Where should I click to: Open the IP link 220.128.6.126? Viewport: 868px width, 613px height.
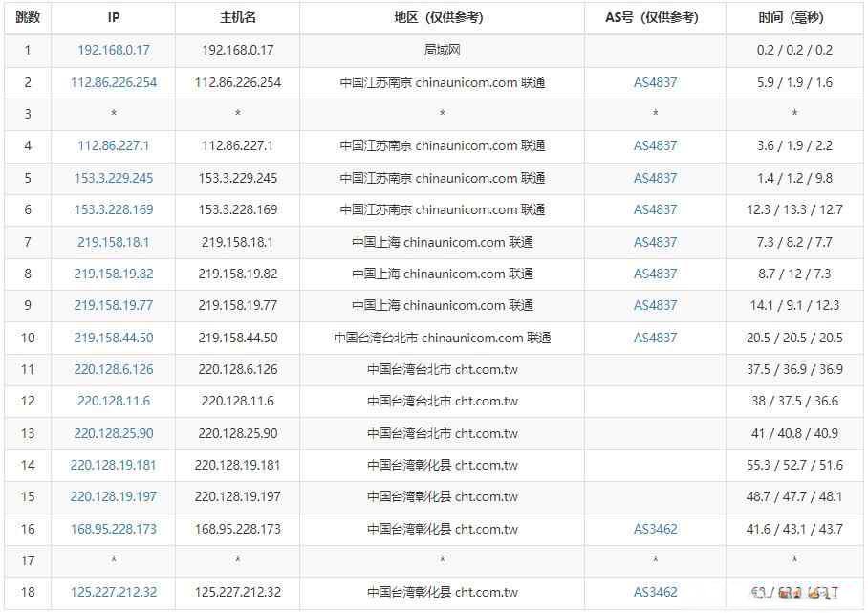pos(114,369)
